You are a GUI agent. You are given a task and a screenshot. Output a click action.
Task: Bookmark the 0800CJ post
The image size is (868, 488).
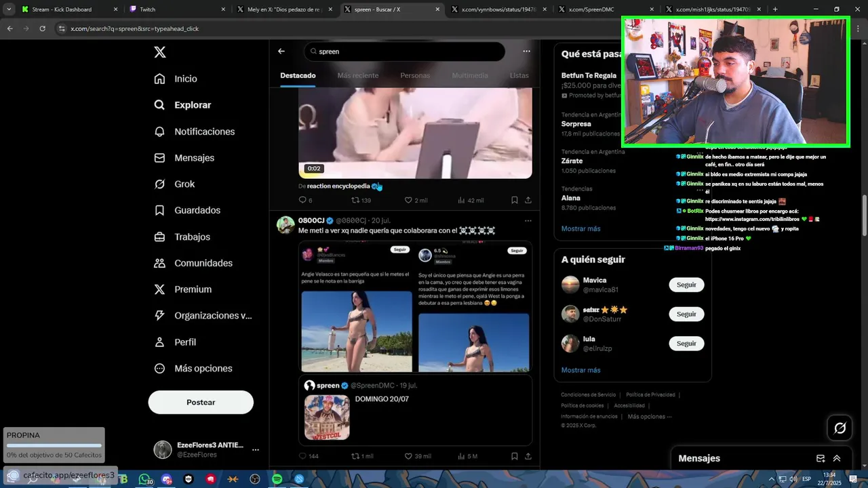tap(515, 456)
